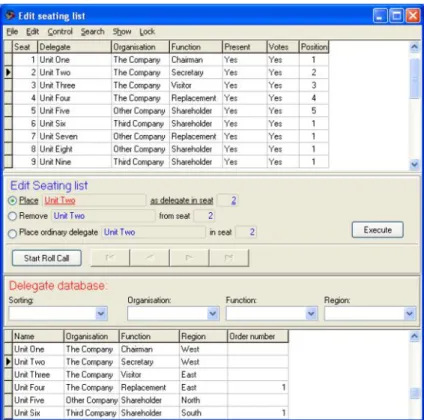Screen dimensions: 424x420
Task: Click the Start Roll Call button
Action: pos(47,258)
